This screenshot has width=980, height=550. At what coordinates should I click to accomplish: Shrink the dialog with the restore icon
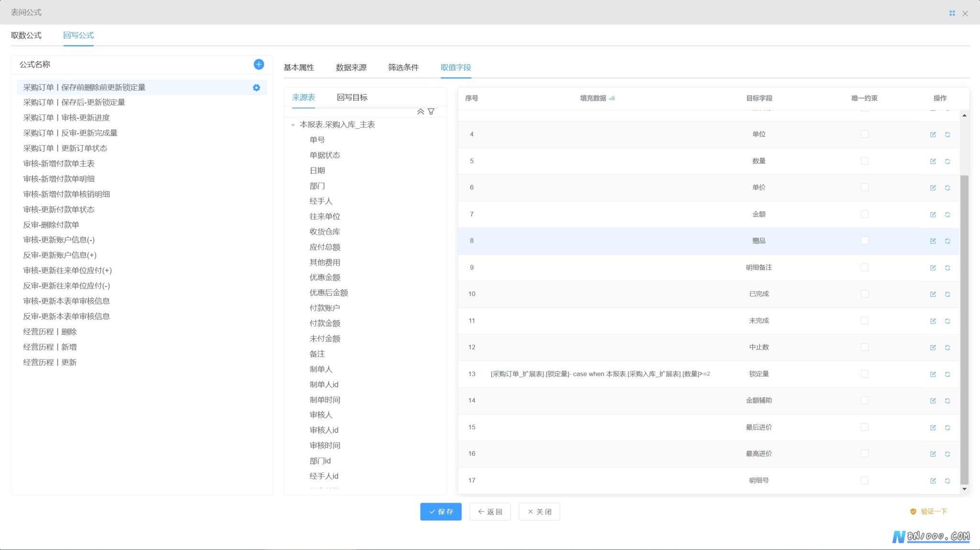pyautogui.click(x=952, y=13)
